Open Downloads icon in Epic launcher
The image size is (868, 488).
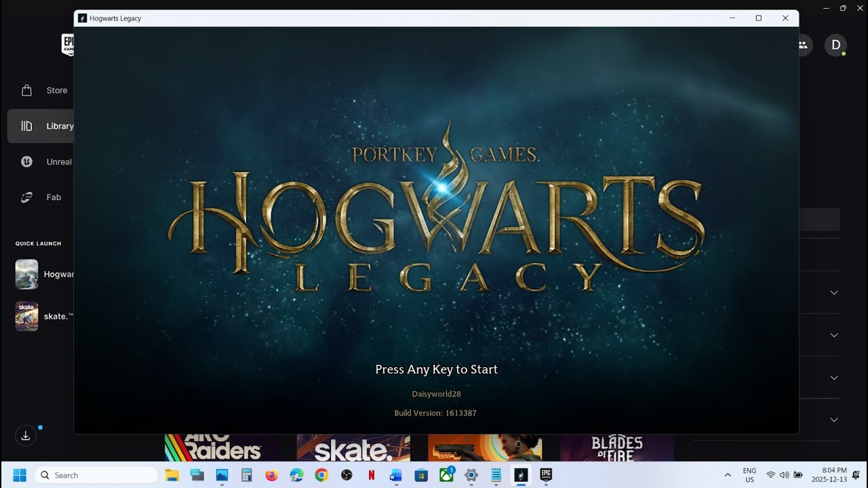(26, 435)
